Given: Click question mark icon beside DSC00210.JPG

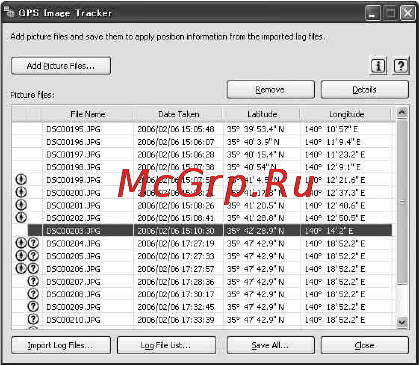Looking at the screenshot, I should 33,319.
